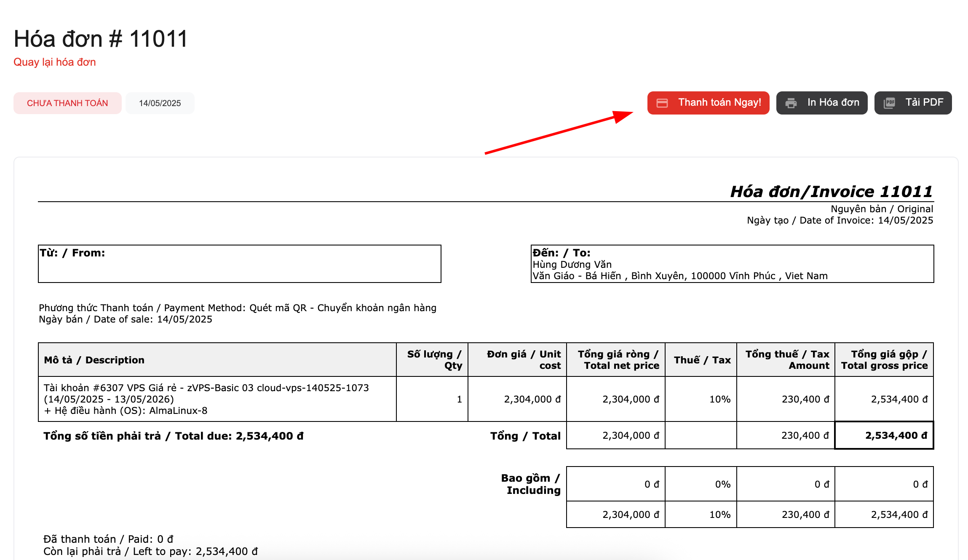Click In Hóa đơn print button label
968x560 pixels.
pyautogui.click(x=833, y=102)
